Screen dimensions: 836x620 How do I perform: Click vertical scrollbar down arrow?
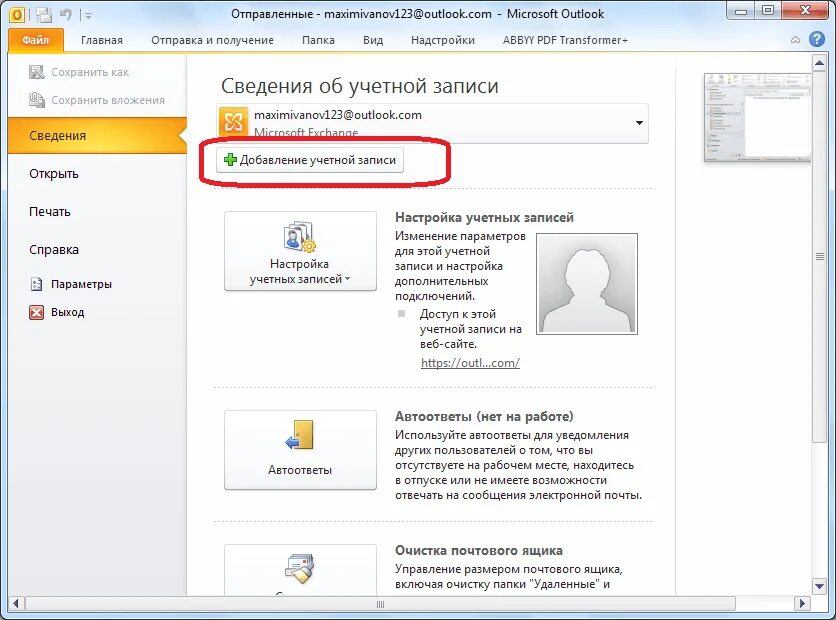point(819,586)
